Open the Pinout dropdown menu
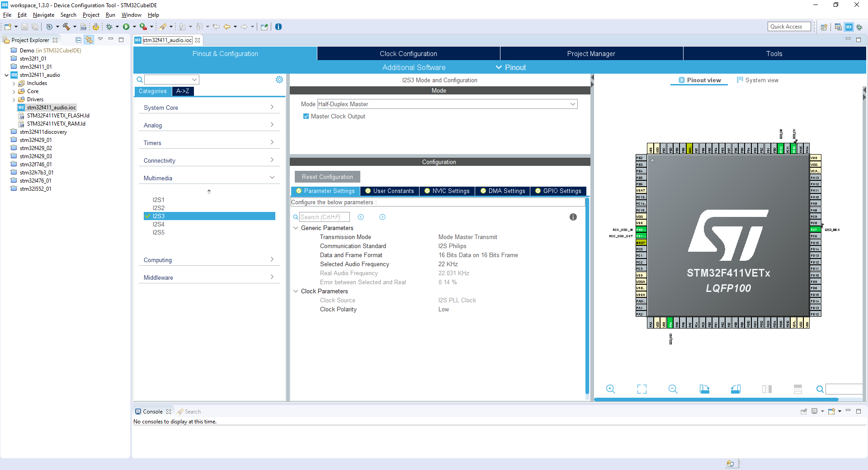 pyautogui.click(x=511, y=67)
